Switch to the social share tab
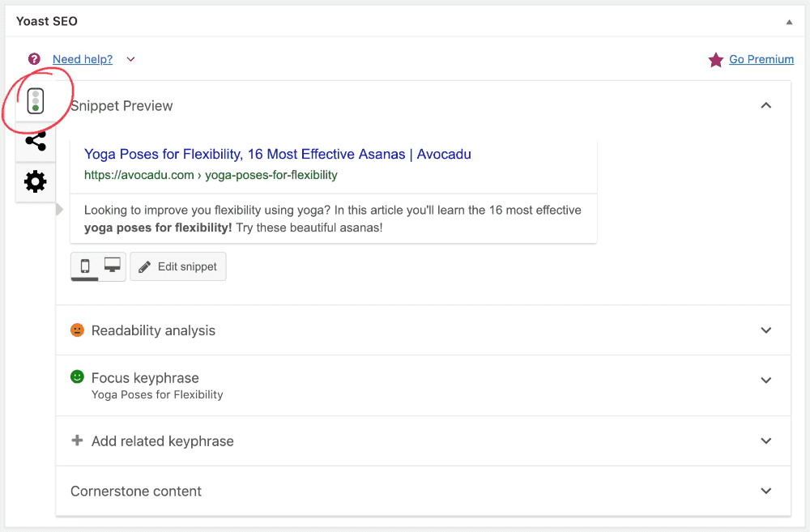Viewport: 810px width, 532px height. pyautogui.click(x=36, y=141)
